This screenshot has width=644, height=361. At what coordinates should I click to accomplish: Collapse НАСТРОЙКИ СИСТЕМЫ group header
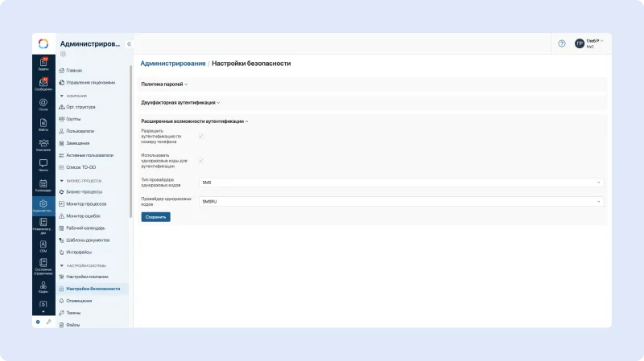pos(83,266)
